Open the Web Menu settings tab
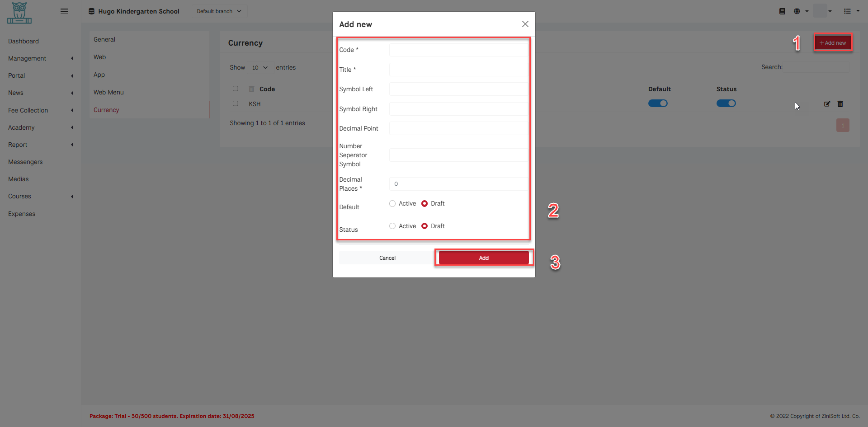Viewport: 868px width, 427px height. click(108, 92)
